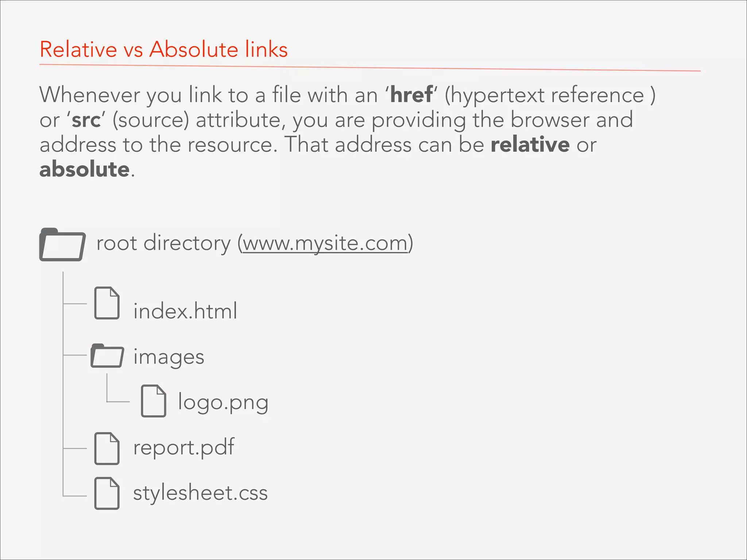747x560 pixels.
Task: Open the images folder icon
Action: 107,356
